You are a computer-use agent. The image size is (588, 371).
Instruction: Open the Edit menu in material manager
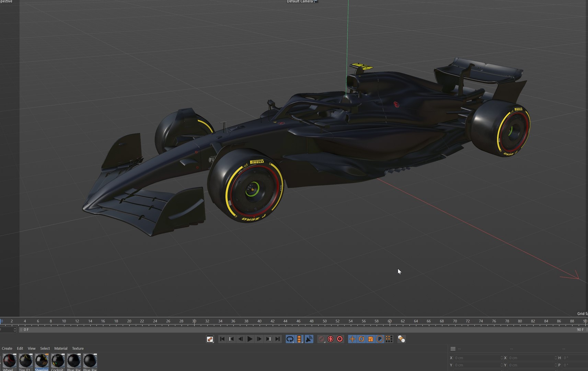click(20, 348)
